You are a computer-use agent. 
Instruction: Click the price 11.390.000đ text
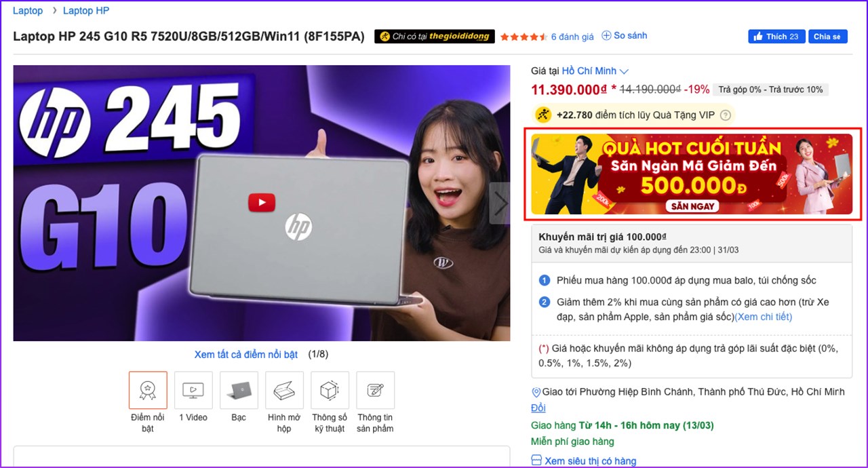[x=569, y=90]
